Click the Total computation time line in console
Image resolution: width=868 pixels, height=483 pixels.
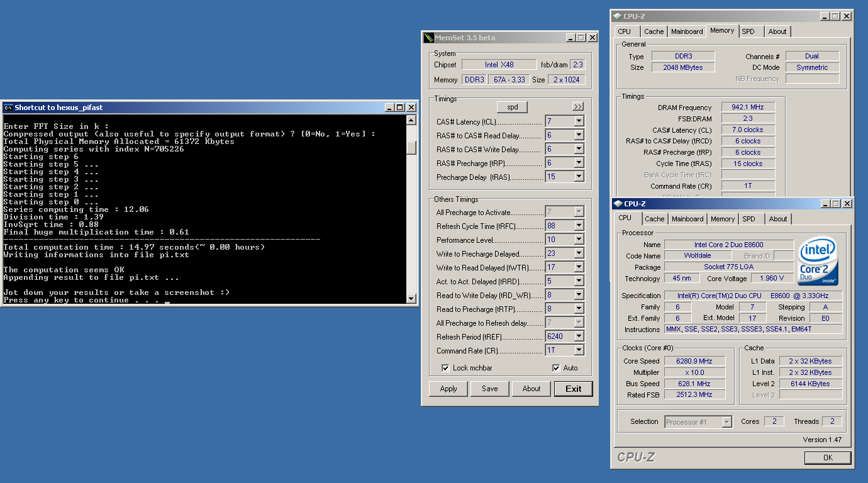point(135,247)
